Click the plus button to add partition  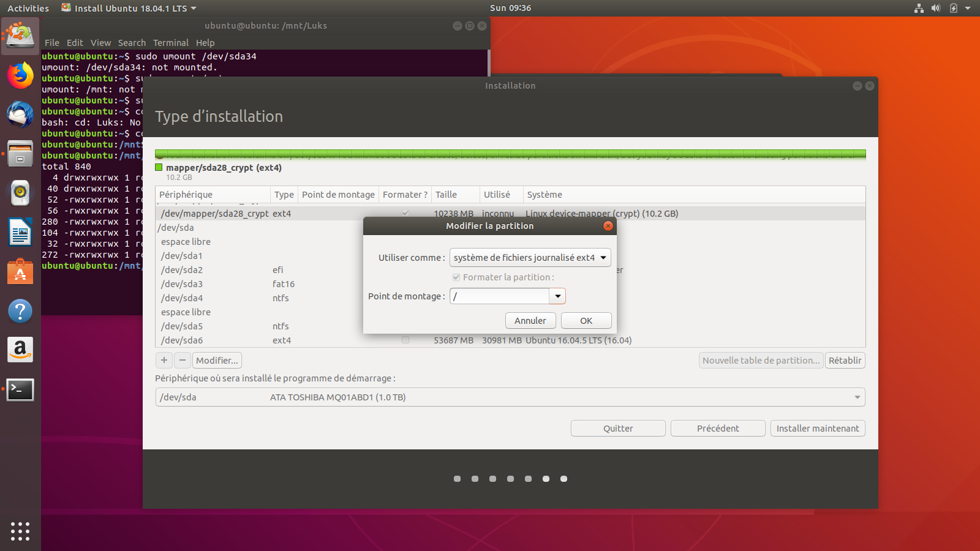point(164,361)
